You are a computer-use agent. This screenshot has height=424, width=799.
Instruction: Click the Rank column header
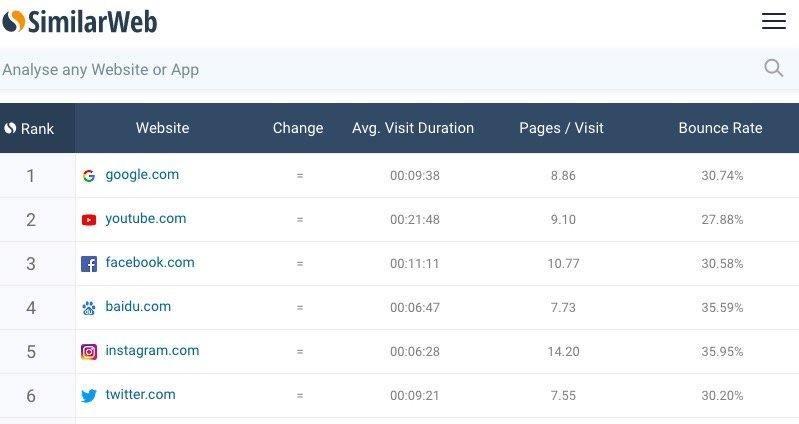click(37, 128)
